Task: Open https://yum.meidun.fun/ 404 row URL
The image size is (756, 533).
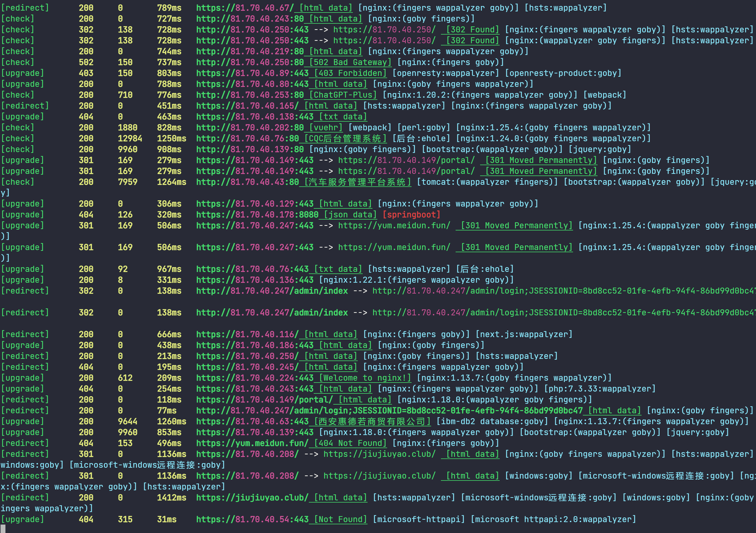Action: point(252,443)
